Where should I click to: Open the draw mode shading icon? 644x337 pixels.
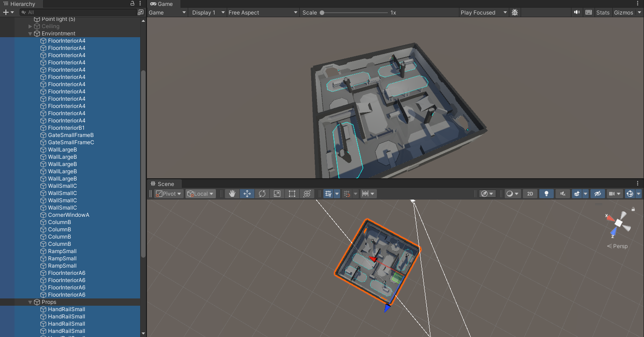tap(513, 194)
